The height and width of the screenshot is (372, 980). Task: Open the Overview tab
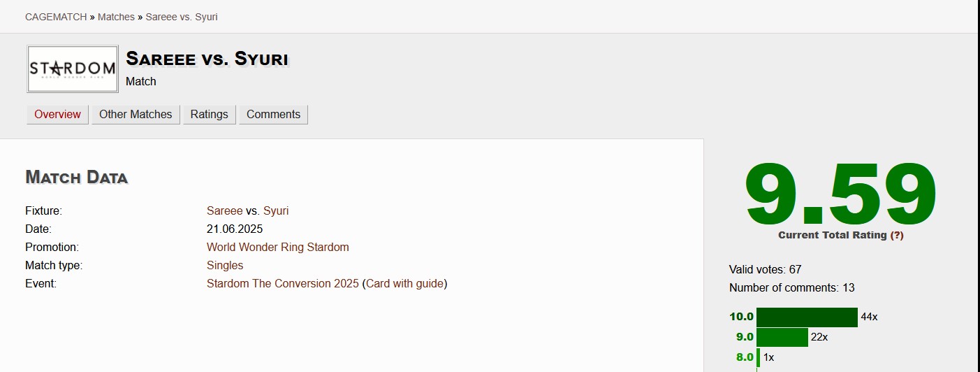click(x=57, y=115)
